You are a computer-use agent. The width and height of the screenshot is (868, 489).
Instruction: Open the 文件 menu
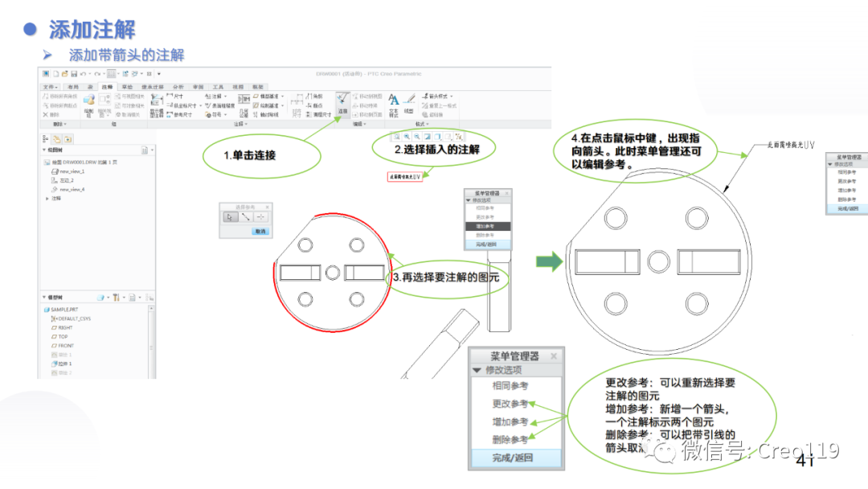[48, 85]
